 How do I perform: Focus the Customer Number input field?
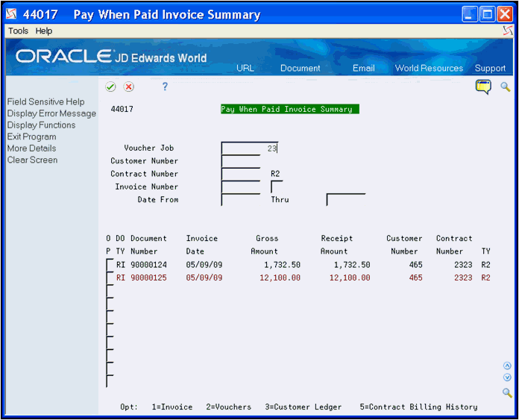click(241, 161)
